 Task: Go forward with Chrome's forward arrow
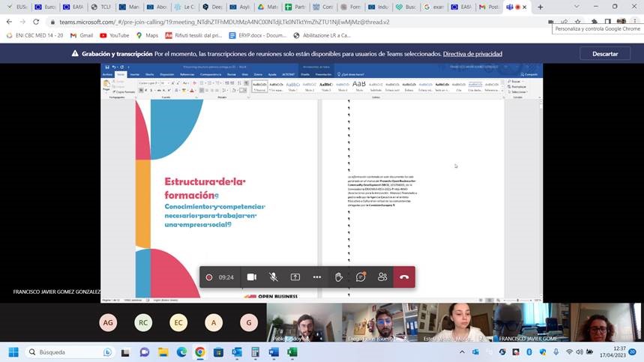point(22,22)
